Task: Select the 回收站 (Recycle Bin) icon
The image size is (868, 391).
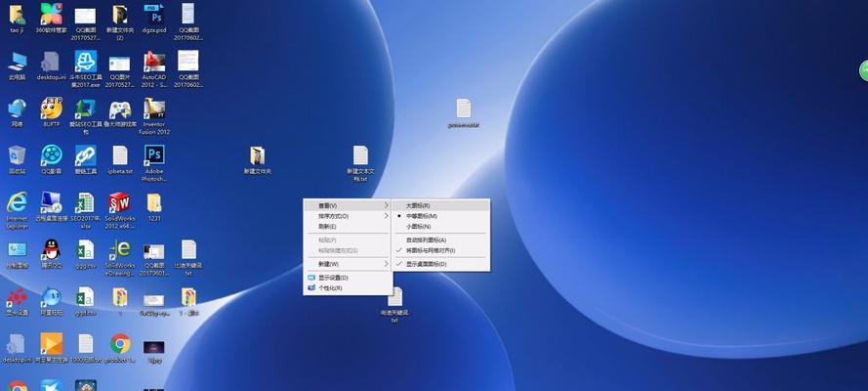Action: pos(17,155)
